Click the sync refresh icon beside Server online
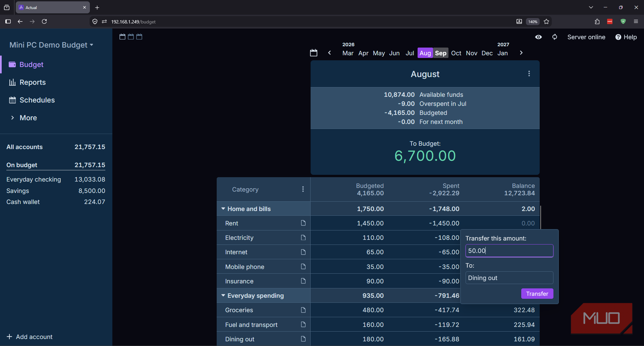Image resolution: width=644 pixels, height=346 pixels. [555, 37]
